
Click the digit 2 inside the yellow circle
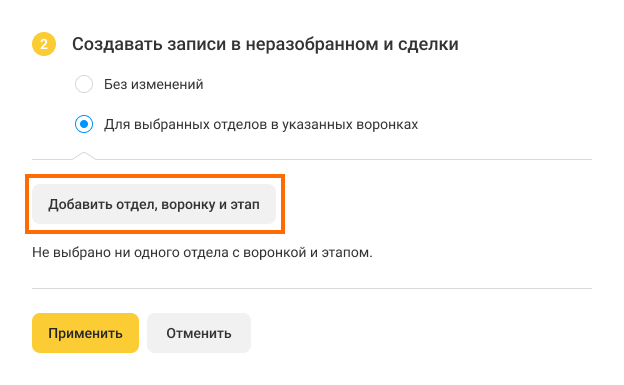click(44, 44)
